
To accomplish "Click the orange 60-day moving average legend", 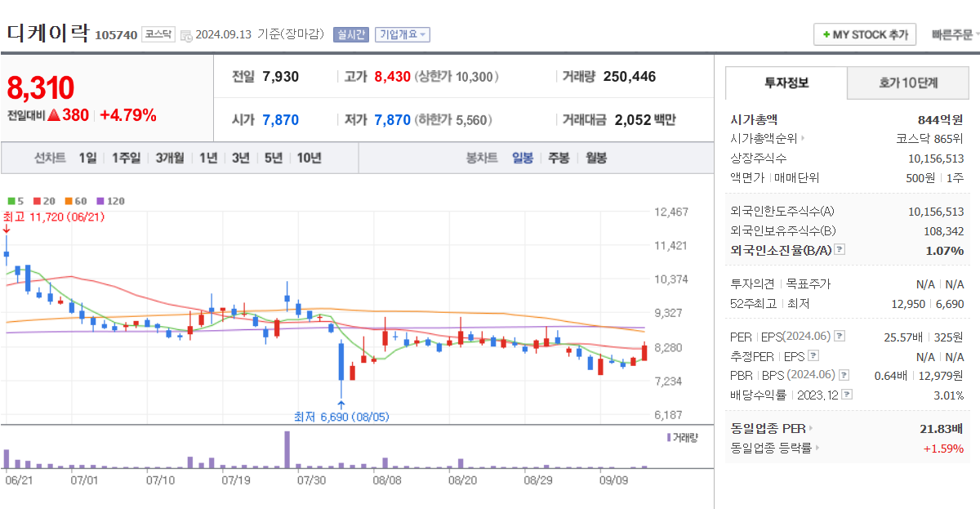I will (x=76, y=201).
